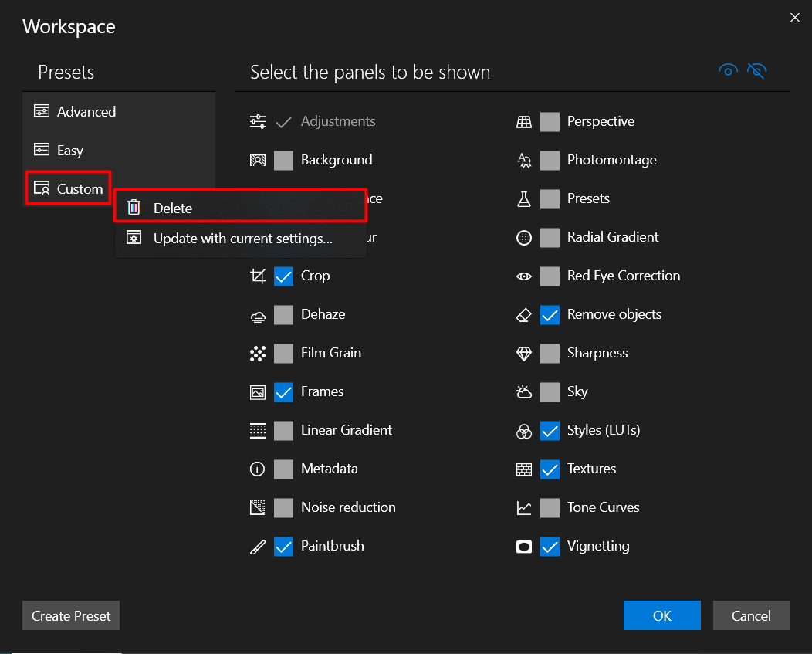Click the Vignetting icon
This screenshot has height=654, width=812.
pyautogui.click(x=524, y=547)
